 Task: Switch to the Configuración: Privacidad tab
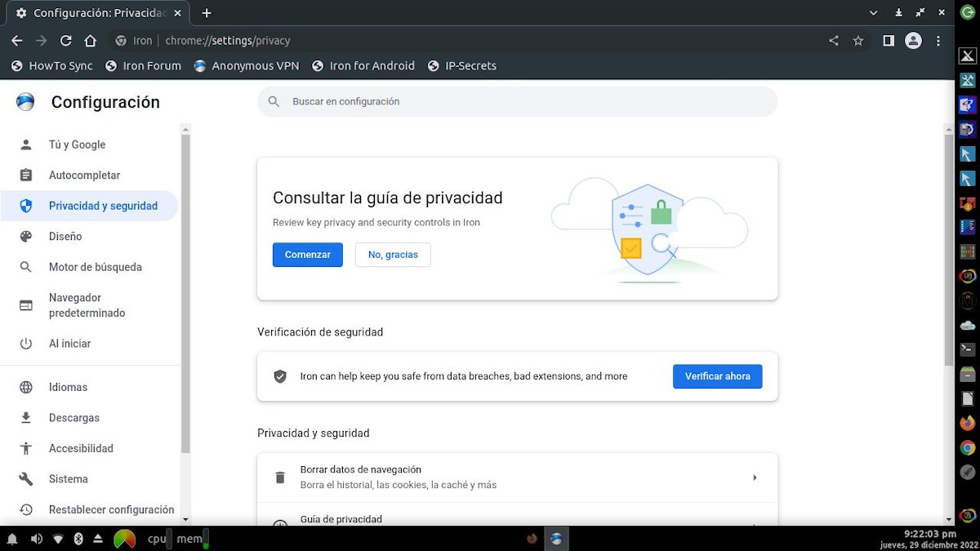tap(98, 12)
